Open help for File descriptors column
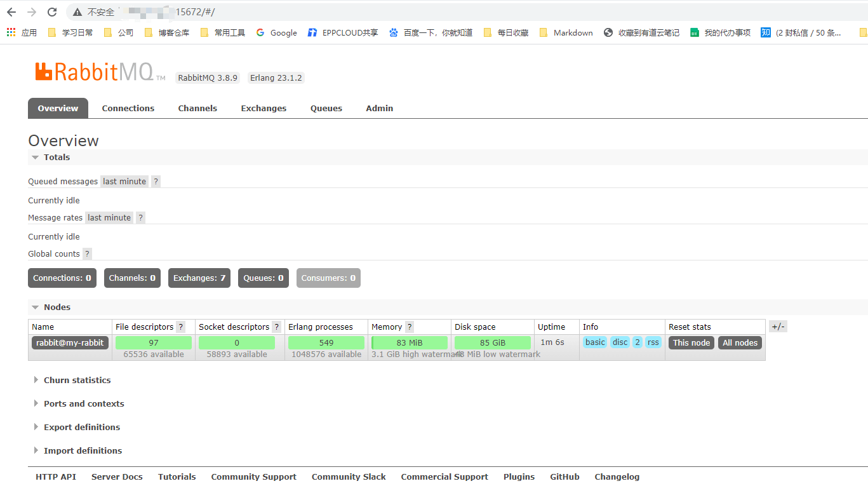Image resolution: width=868 pixels, height=500 pixels. tap(181, 327)
